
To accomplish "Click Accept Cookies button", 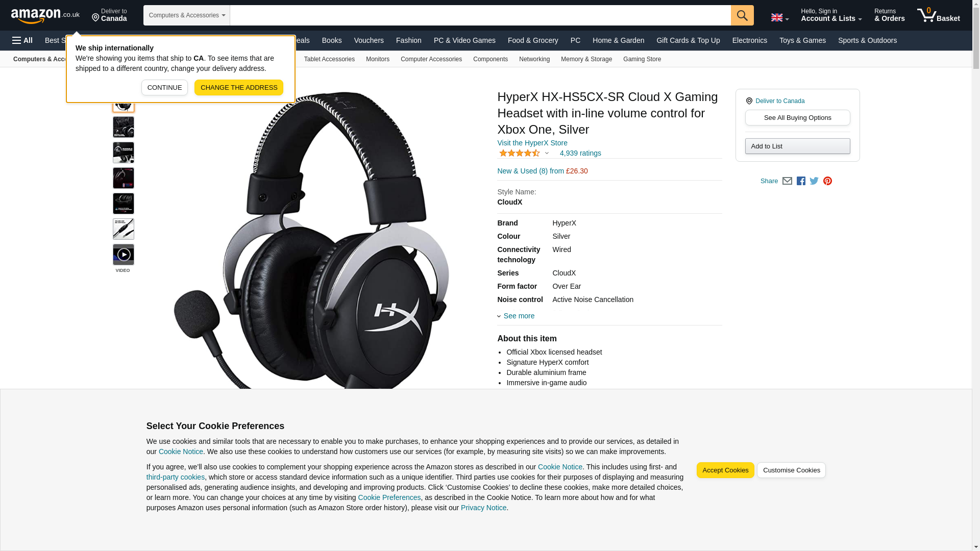I will coord(725,470).
